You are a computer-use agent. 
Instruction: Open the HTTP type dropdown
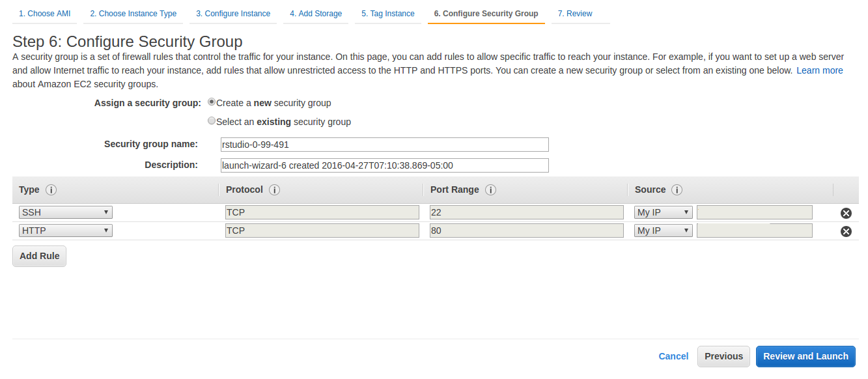66,231
